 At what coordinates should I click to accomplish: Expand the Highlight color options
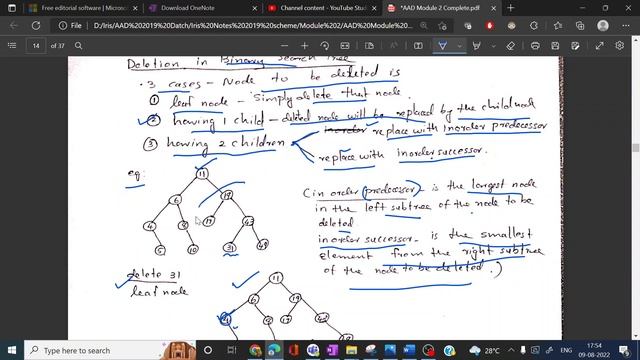[x=493, y=46]
